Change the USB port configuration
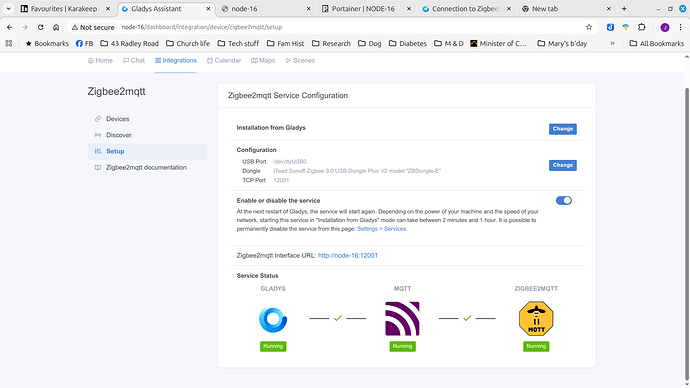 coord(562,165)
